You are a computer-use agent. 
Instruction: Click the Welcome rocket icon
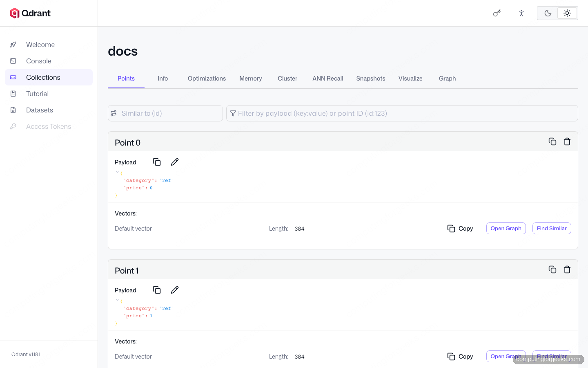click(x=13, y=45)
